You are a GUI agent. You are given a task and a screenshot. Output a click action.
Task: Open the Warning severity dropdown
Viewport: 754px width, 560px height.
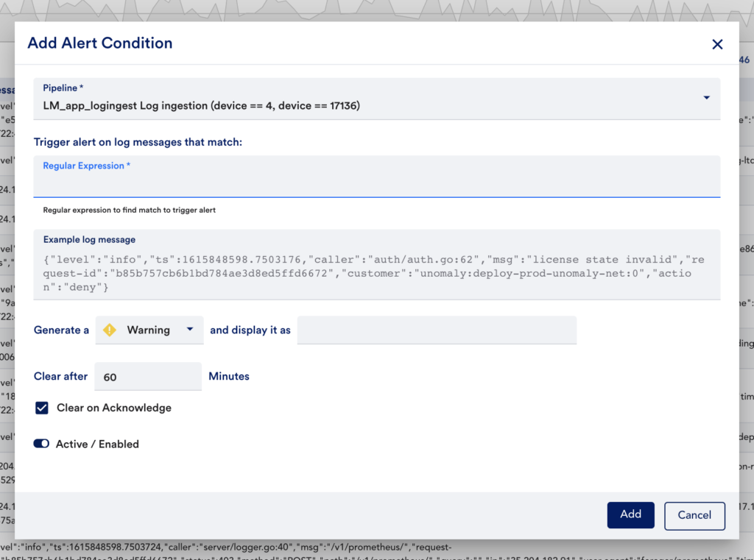coord(149,330)
